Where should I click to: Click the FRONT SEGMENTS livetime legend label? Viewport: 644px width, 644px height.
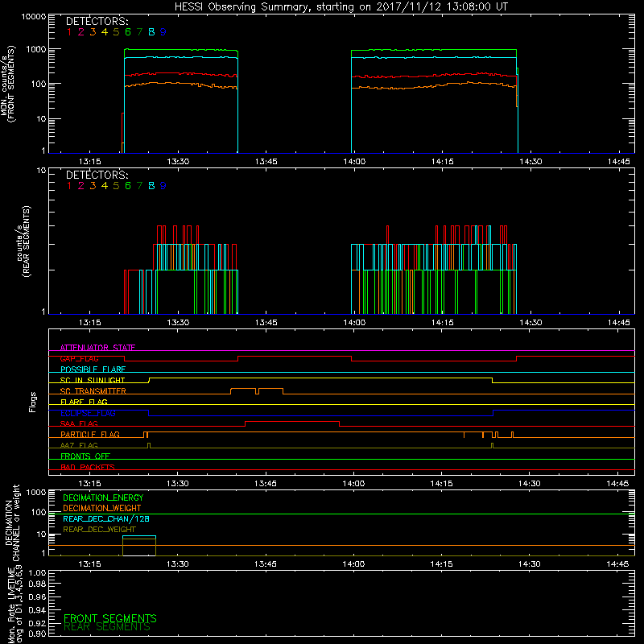click(x=110, y=618)
